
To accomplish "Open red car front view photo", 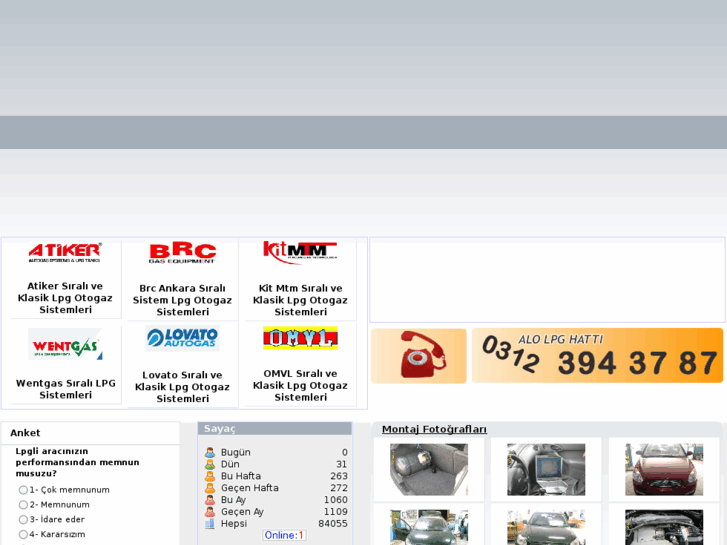I will 664,469.
